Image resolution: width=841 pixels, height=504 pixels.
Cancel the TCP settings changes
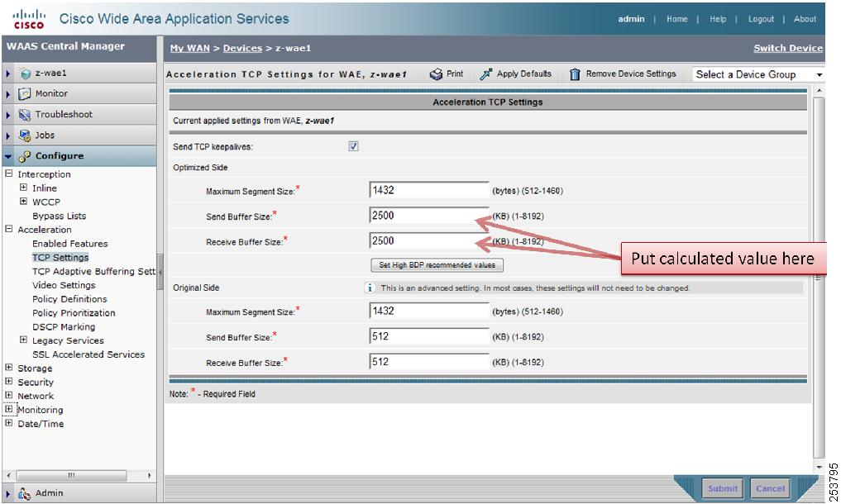click(x=770, y=488)
